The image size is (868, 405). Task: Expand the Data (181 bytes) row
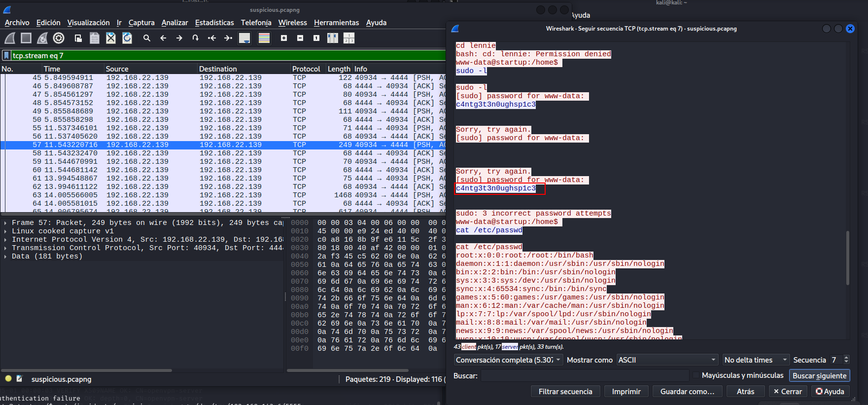pos(5,257)
